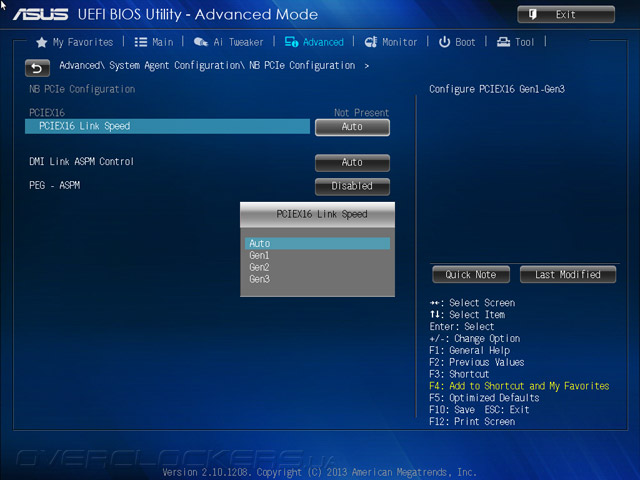
Task: Open the Ai Tweaker tab
Action: coord(228,42)
